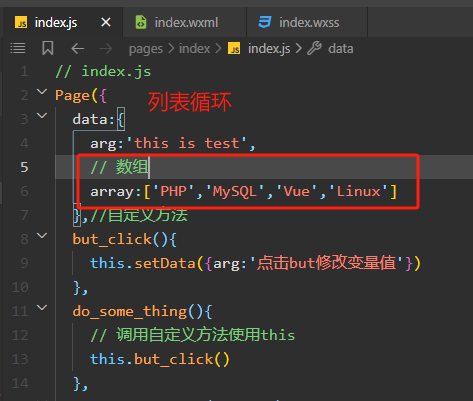
Task: Select the index folder breadcrumb segment
Action: coord(194,49)
